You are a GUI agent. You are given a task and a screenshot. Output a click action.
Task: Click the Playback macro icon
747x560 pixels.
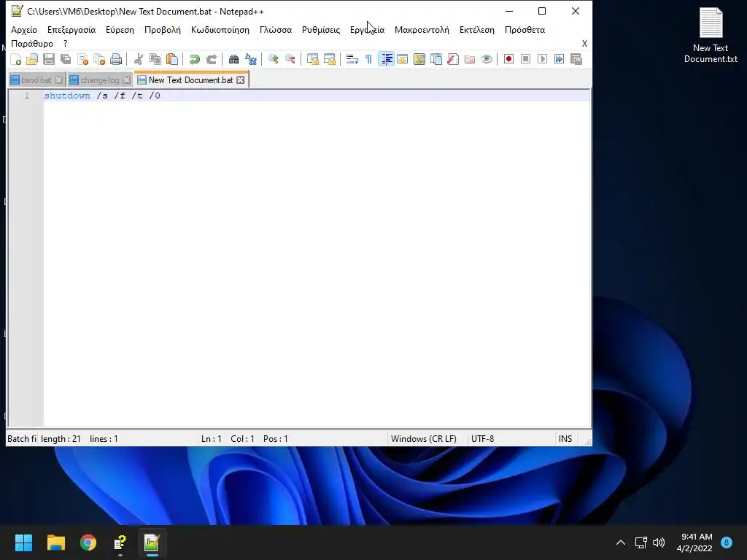[542, 59]
